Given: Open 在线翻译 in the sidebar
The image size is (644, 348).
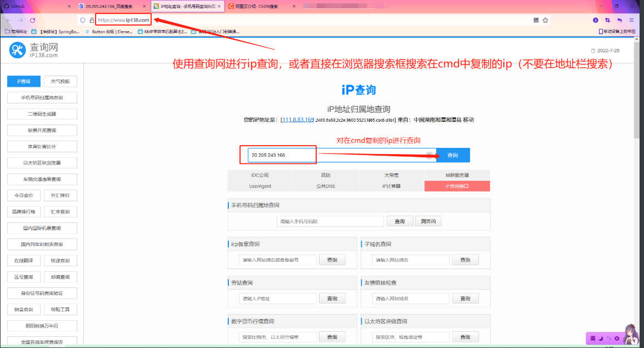Looking at the screenshot, I should (x=24, y=261).
